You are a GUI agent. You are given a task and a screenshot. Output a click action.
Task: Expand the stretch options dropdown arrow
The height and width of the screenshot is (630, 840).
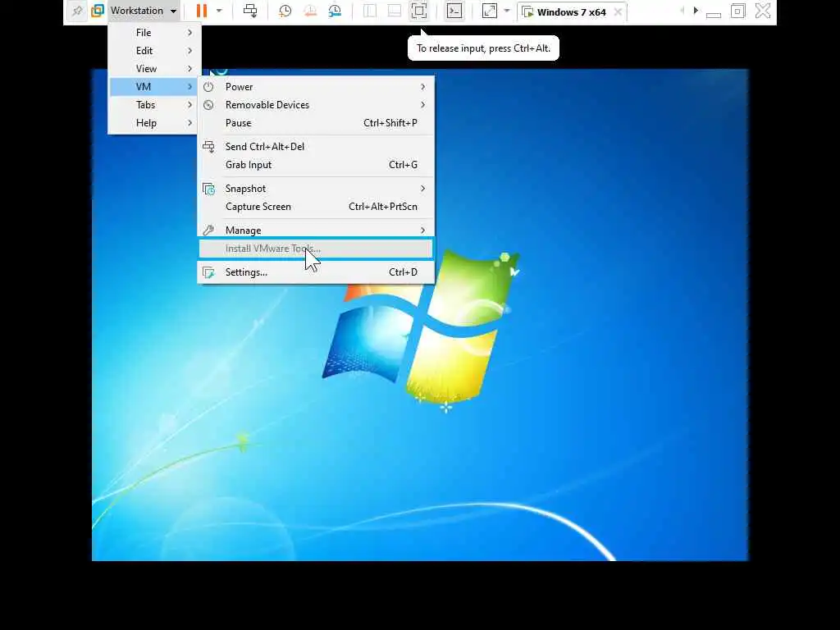click(x=507, y=11)
